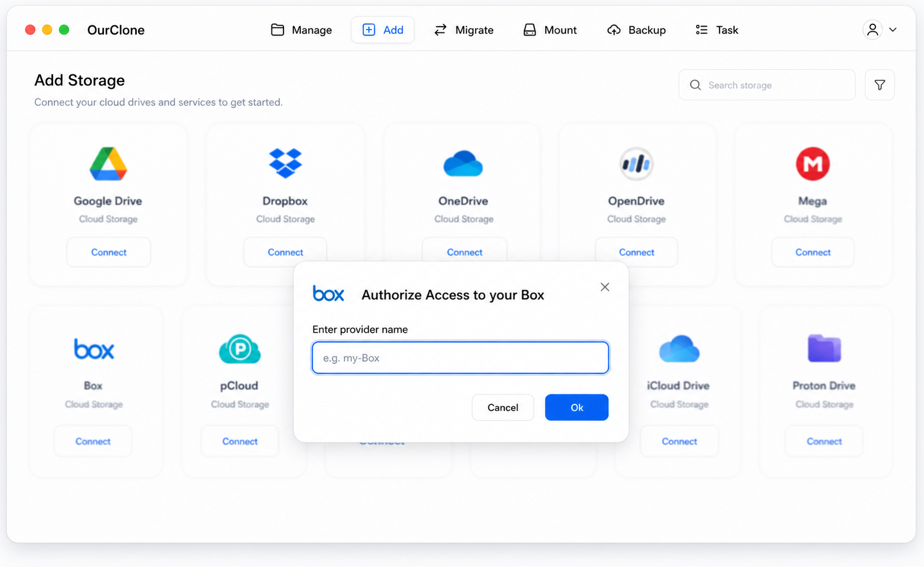This screenshot has width=924, height=567.
Task: Click the Add plus icon
Action: pyautogui.click(x=369, y=30)
